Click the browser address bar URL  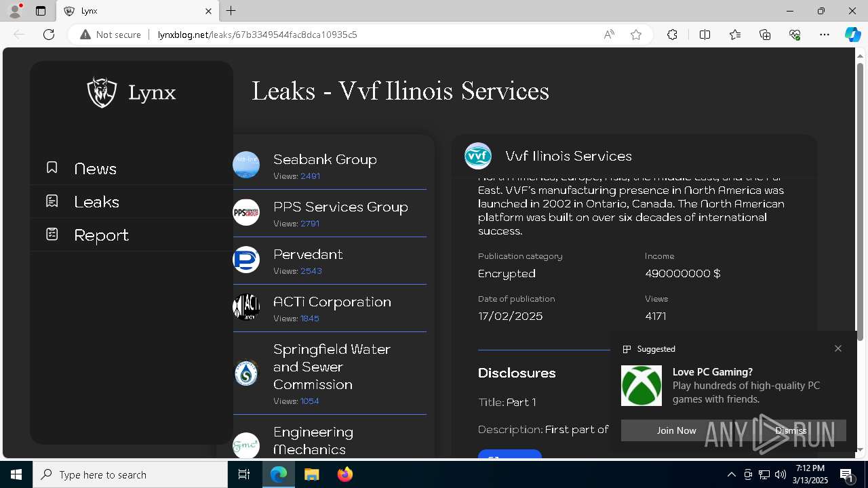coord(257,35)
